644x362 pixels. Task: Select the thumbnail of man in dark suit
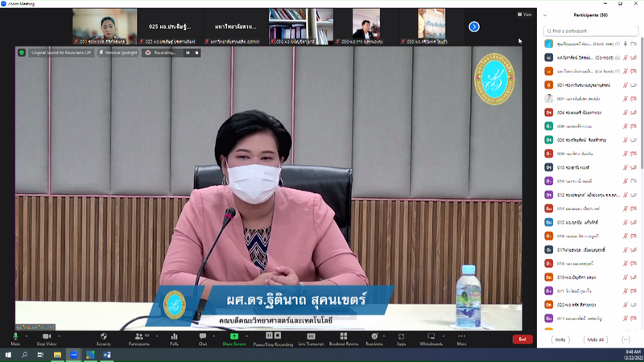click(366, 27)
